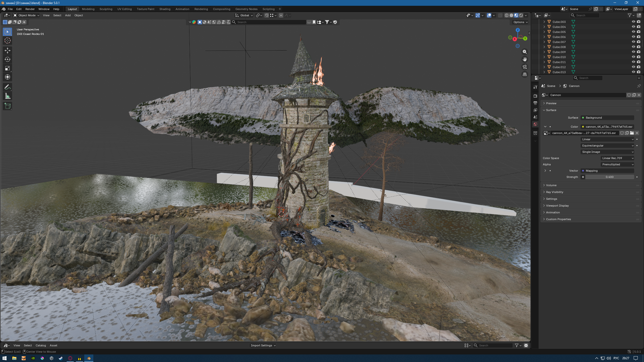
Task: Hide Cube.006 in viewport with the eye icon
Action: click(633, 37)
